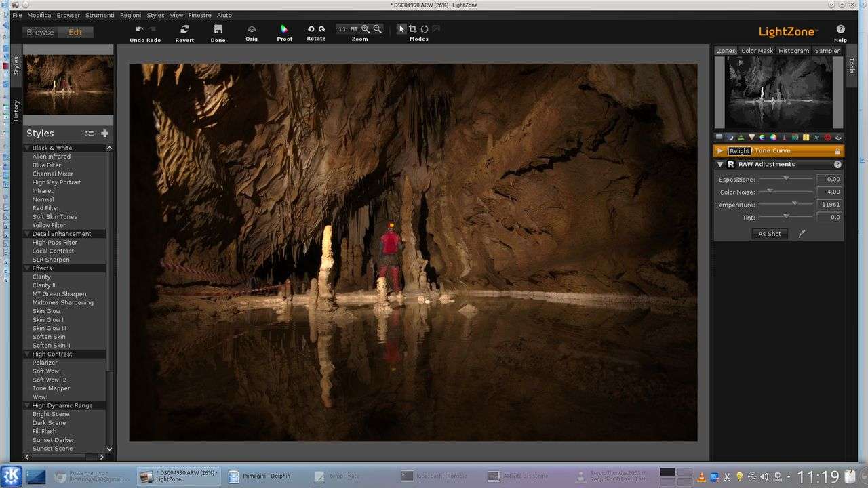Toggle the 1:1 zoom view

pos(342,29)
